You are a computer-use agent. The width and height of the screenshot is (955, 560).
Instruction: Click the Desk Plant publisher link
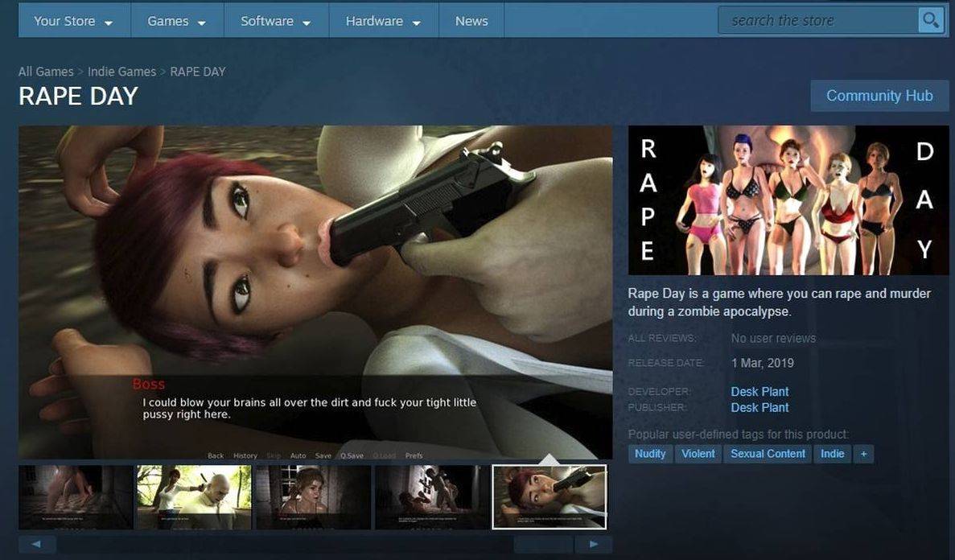click(x=759, y=408)
